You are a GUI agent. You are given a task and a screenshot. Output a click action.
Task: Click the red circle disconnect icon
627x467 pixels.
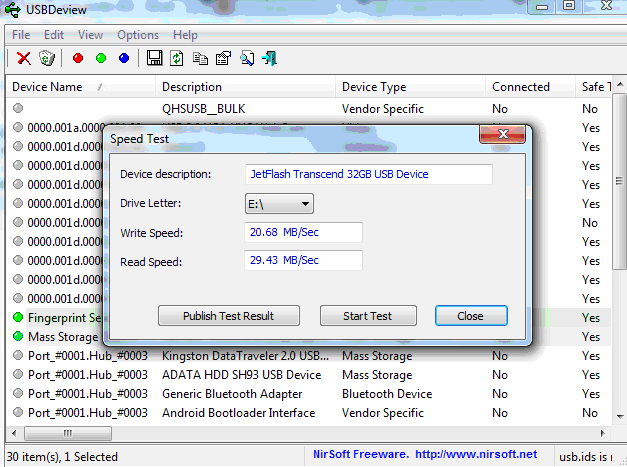click(78, 59)
